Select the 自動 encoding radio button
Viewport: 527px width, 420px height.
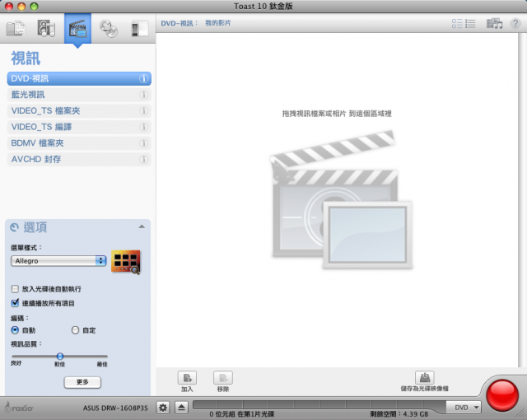point(15,330)
